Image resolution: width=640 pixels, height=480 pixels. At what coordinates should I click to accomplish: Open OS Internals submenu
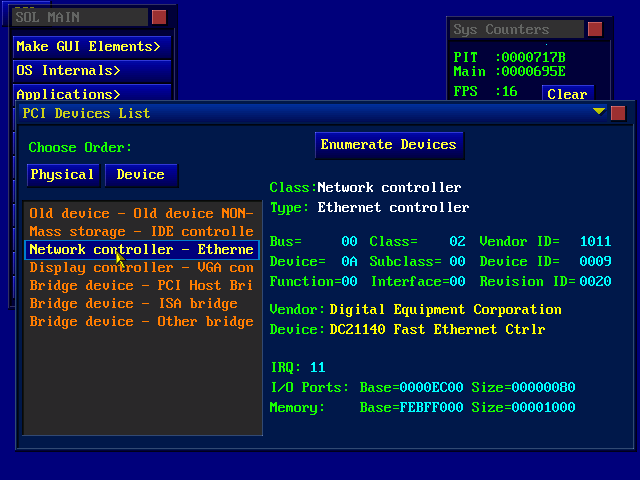pos(92,71)
